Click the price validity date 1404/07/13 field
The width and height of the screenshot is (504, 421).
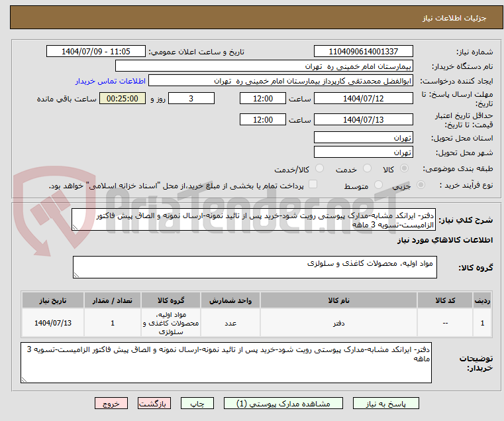click(364, 120)
